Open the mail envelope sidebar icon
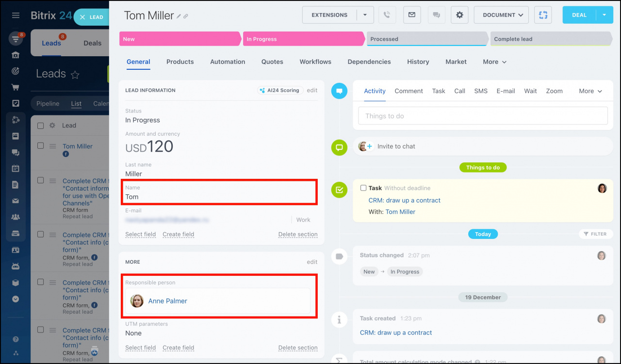 [x=16, y=201]
